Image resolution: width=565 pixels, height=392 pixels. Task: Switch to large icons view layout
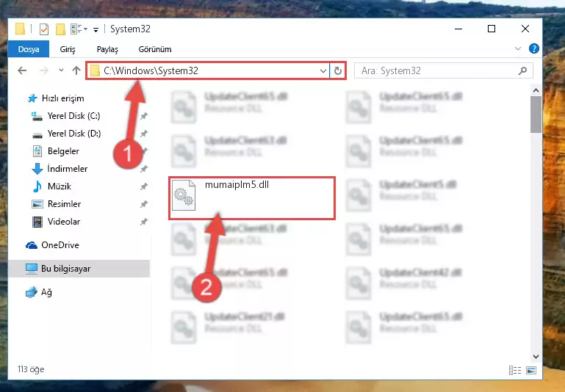click(531, 370)
